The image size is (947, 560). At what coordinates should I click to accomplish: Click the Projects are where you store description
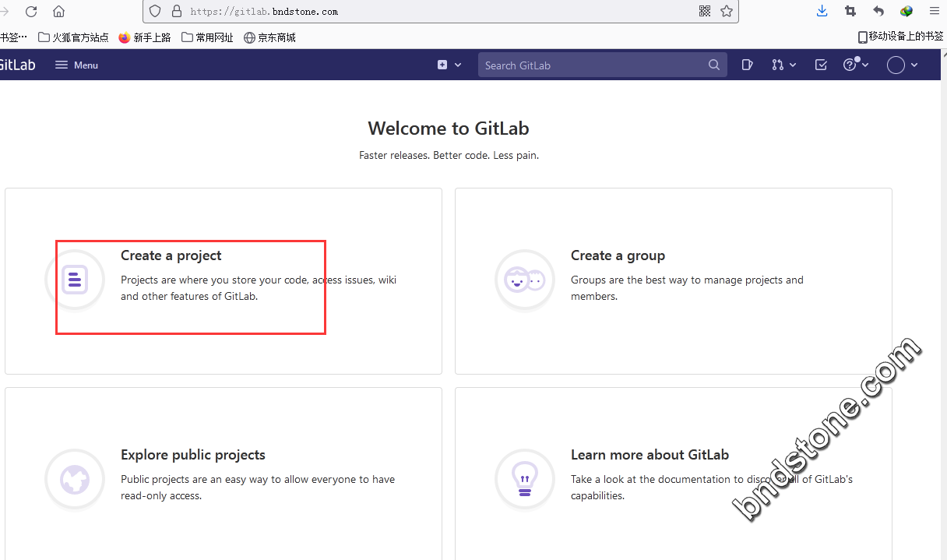[x=259, y=288]
